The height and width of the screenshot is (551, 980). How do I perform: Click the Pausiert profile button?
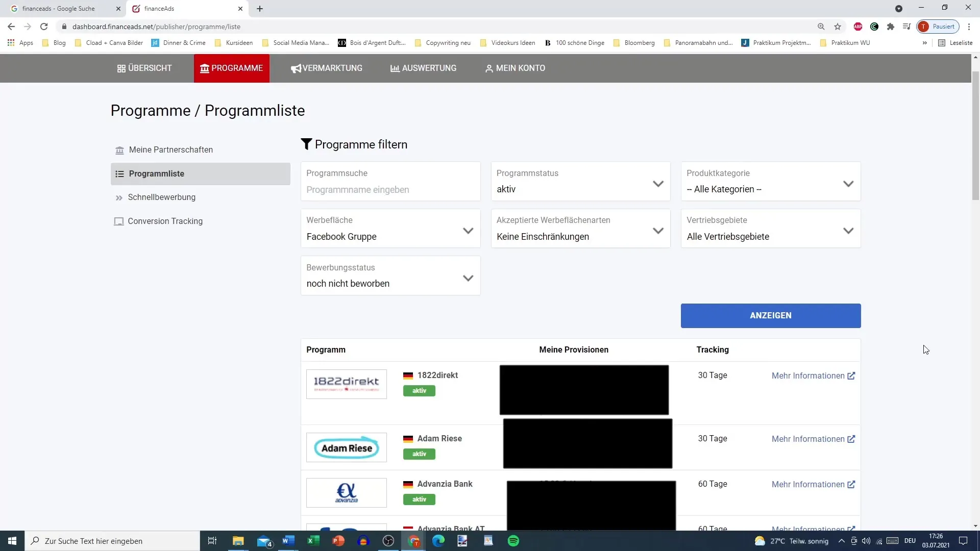(938, 27)
